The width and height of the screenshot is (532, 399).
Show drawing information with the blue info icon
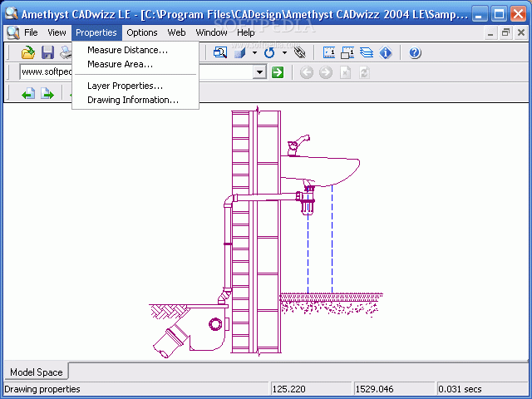(x=386, y=52)
